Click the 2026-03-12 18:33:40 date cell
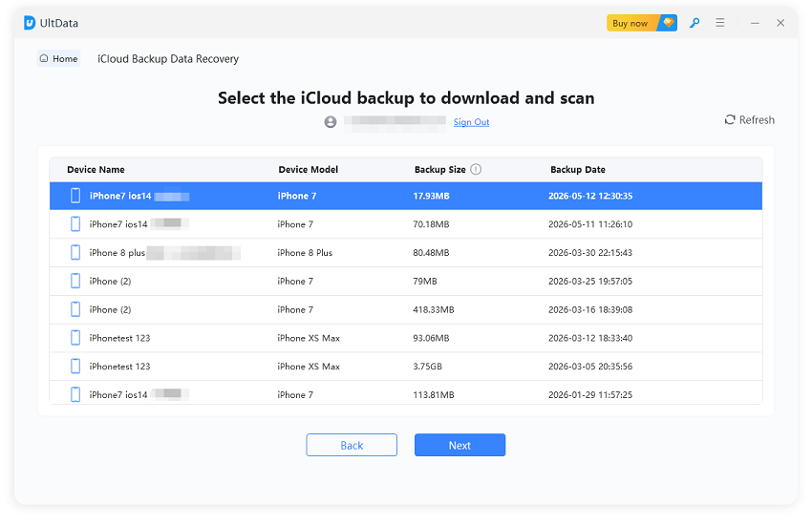The height and width of the screenshot is (526, 812). (x=590, y=338)
